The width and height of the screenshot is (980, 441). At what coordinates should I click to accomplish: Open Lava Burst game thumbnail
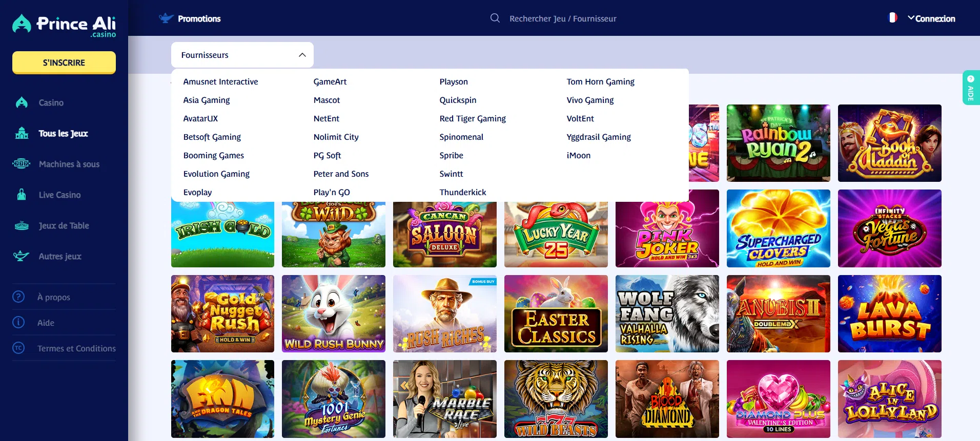(889, 313)
